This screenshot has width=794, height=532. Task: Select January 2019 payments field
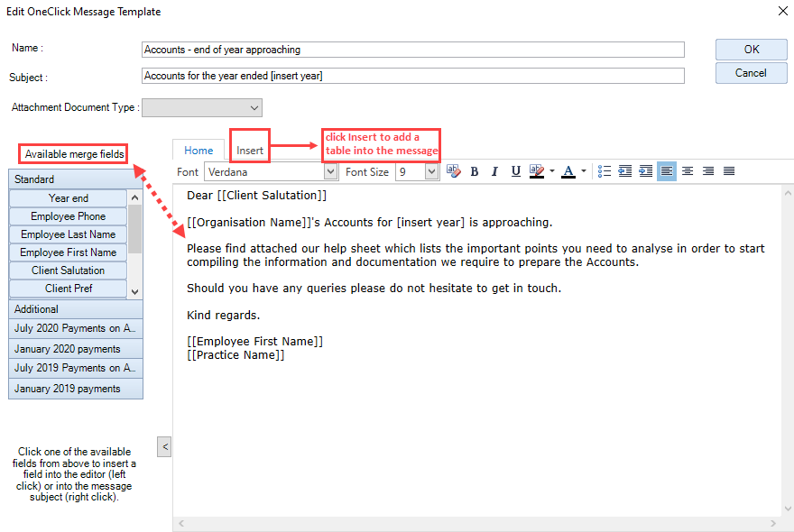pos(76,389)
